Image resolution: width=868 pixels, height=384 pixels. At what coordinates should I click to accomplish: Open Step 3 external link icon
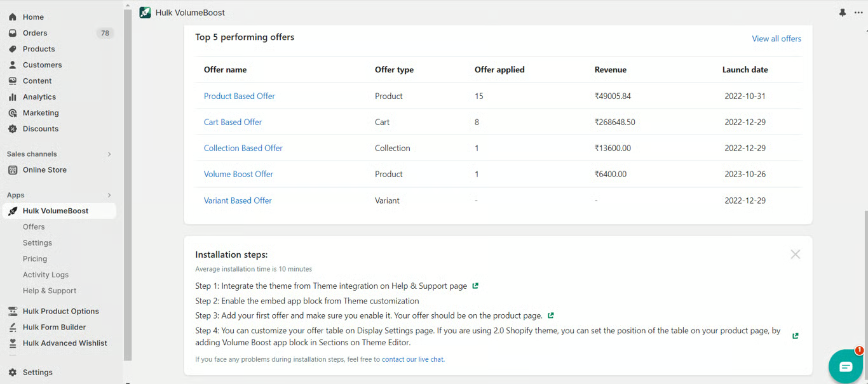[551, 315]
